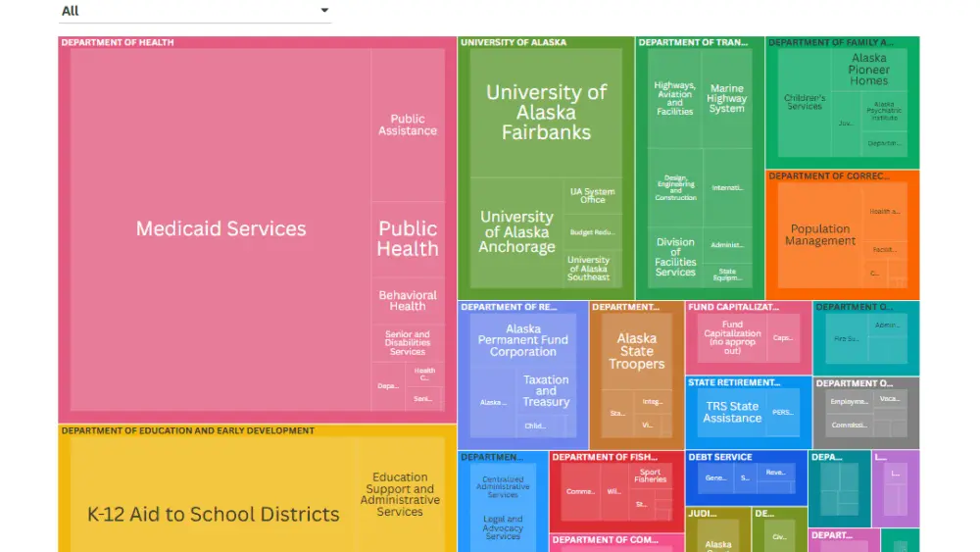Click the Department of Health header
Screen dimensions: 980x552
pos(118,42)
